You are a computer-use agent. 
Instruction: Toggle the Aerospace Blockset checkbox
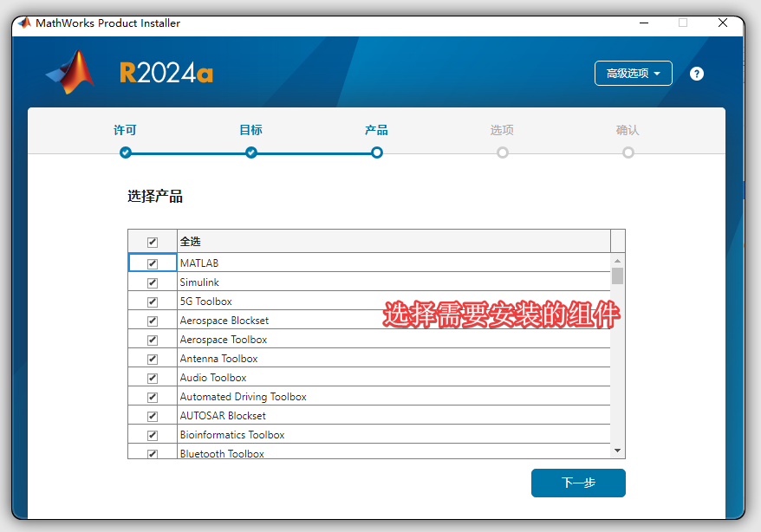153,321
